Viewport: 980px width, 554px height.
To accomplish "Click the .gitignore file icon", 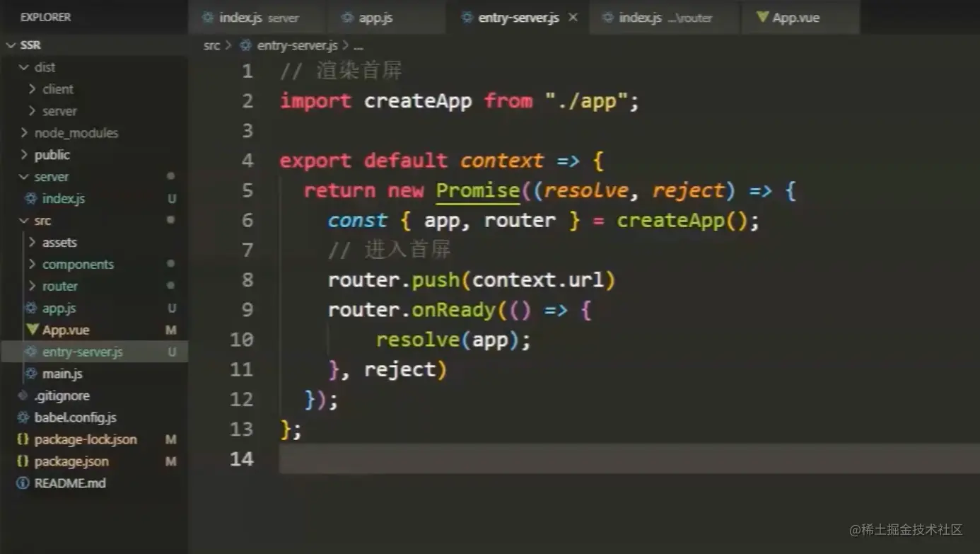I will 23,396.
